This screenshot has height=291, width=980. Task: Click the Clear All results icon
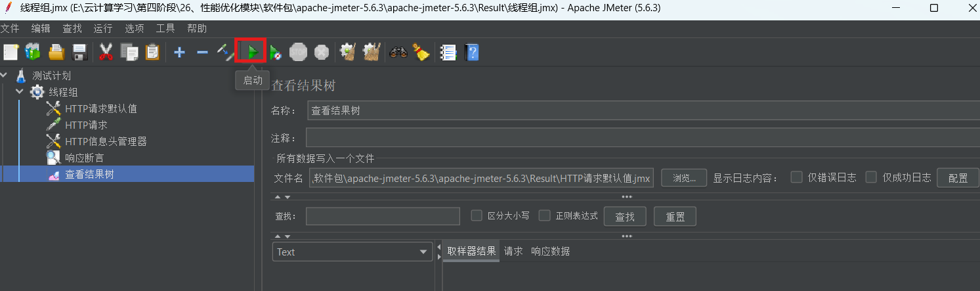tap(372, 52)
